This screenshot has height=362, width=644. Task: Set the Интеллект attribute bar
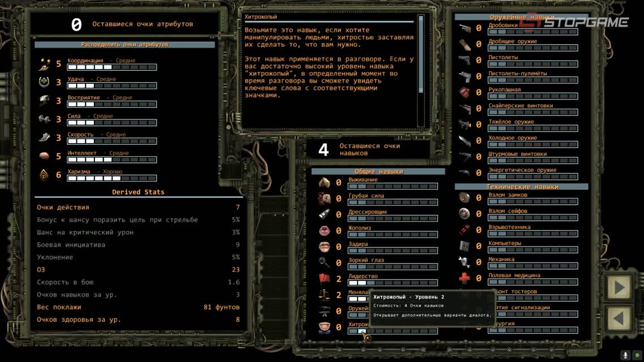coord(111,160)
